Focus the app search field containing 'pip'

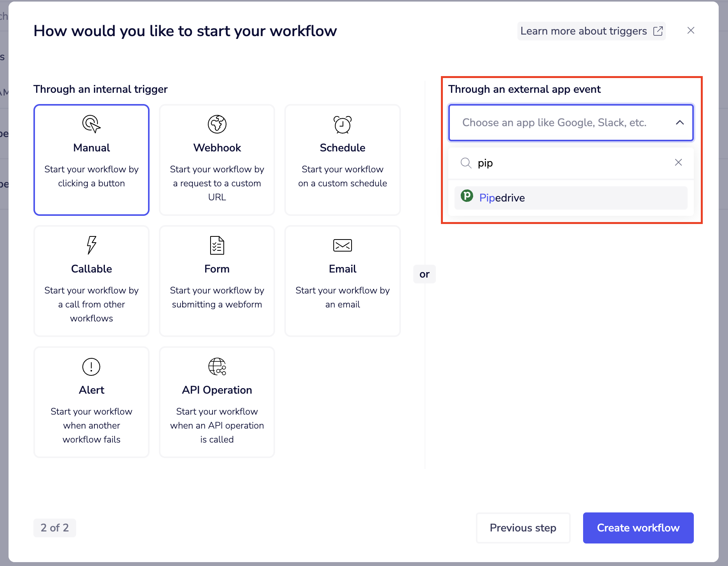571,163
